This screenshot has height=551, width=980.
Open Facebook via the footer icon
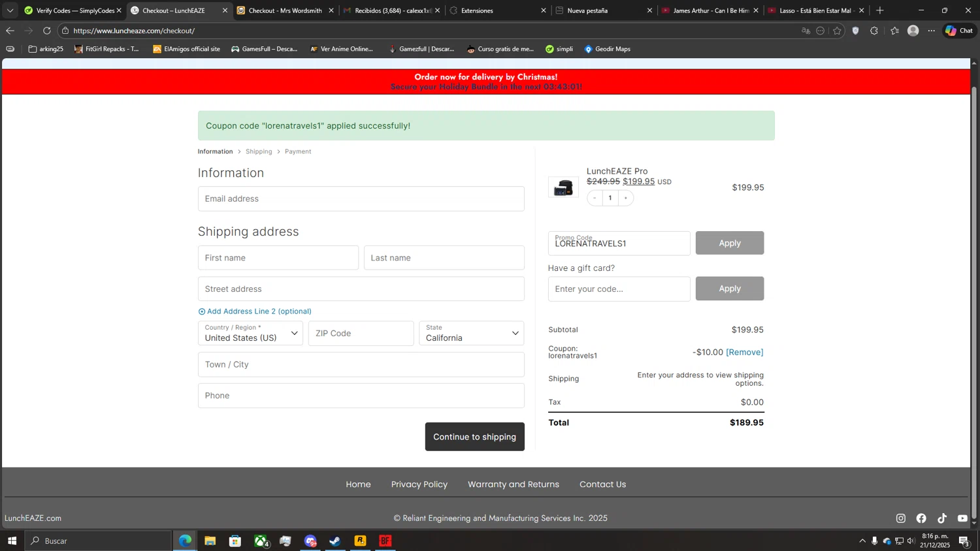point(921,518)
